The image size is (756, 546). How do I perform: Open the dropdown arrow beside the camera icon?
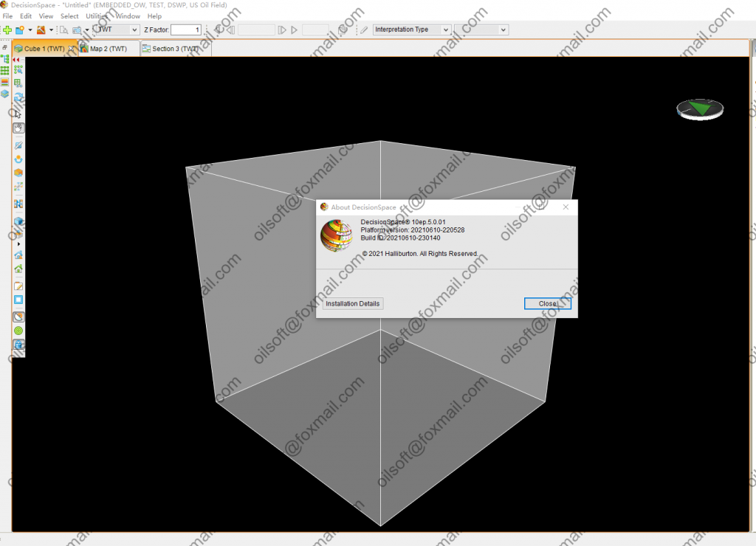point(87,30)
